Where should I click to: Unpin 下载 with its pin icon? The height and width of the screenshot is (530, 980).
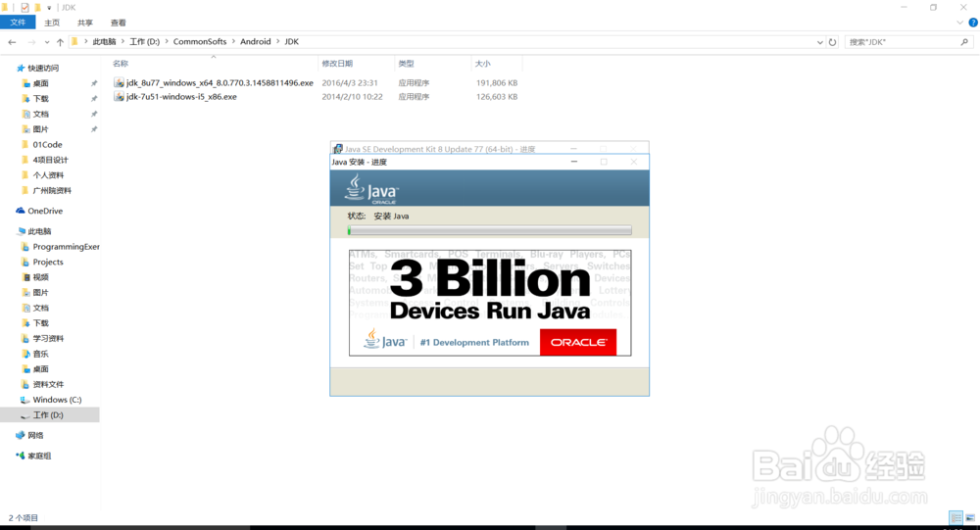[94, 99]
